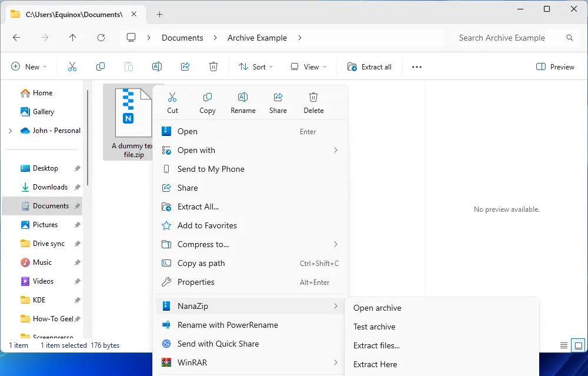The image size is (588, 376).
Task: Click the Rename icon in the toolbar
Action: [x=157, y=67]
